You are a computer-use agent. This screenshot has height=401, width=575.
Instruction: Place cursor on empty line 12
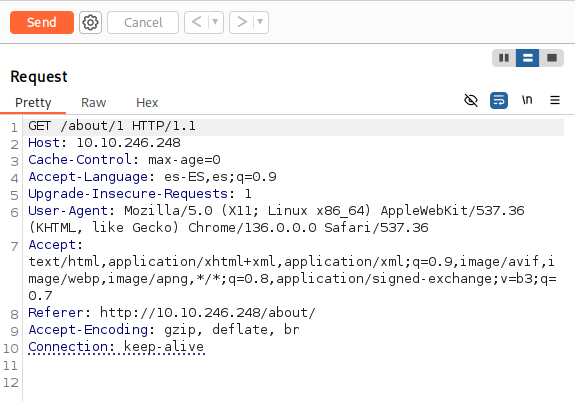pos(293,382)
